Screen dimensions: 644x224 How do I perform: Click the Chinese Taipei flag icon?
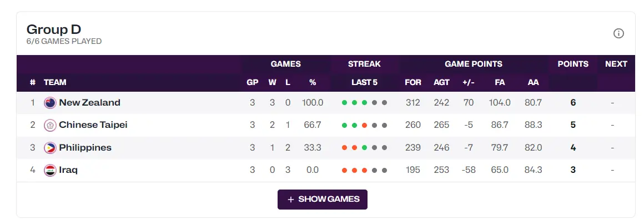pyautogui.click(x=50, y=125)
